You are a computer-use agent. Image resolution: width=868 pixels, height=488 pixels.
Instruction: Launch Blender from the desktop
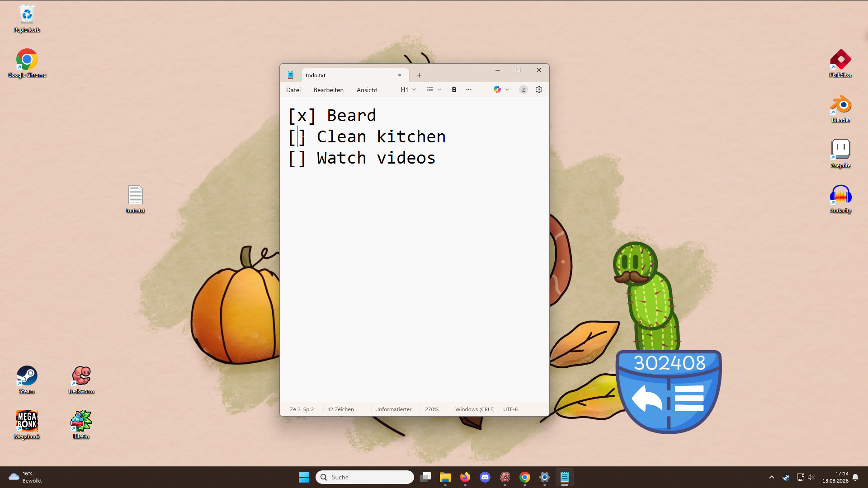840,104
